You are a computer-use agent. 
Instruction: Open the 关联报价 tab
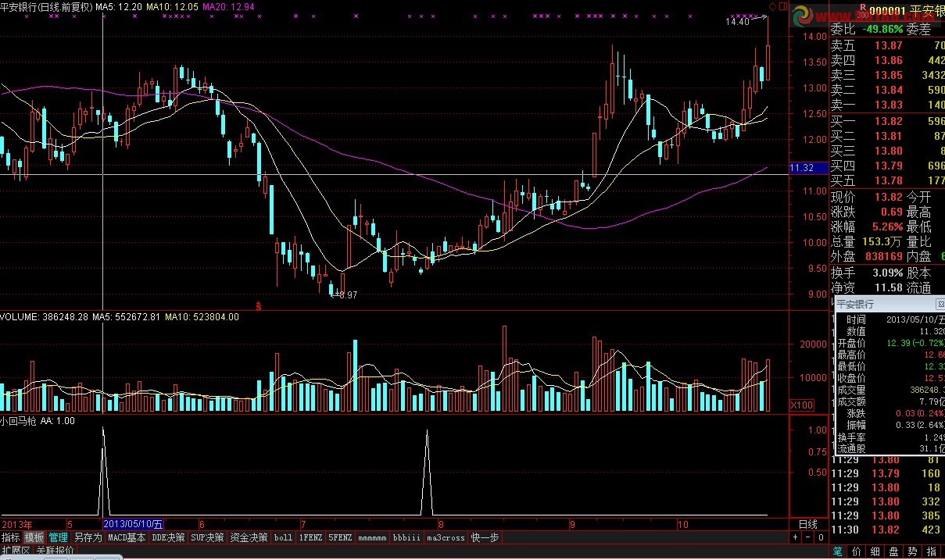pos(55,551)
